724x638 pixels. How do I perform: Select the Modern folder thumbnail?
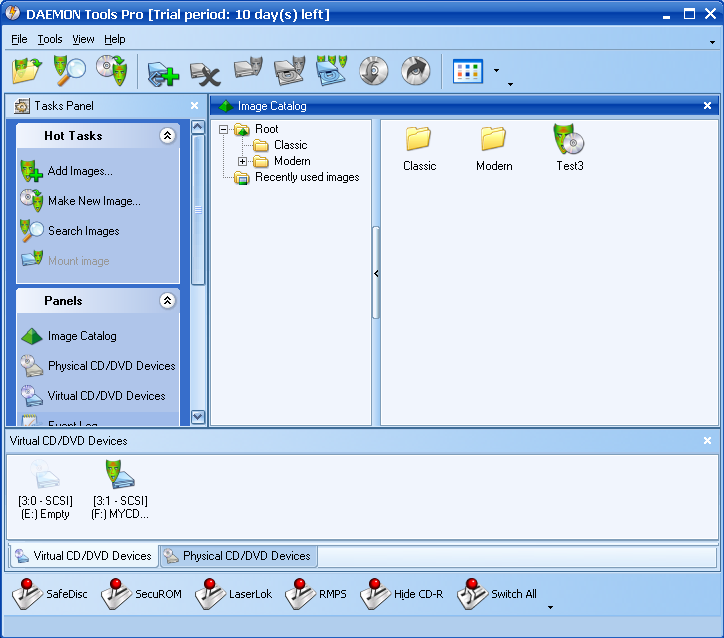coord(494,149)
